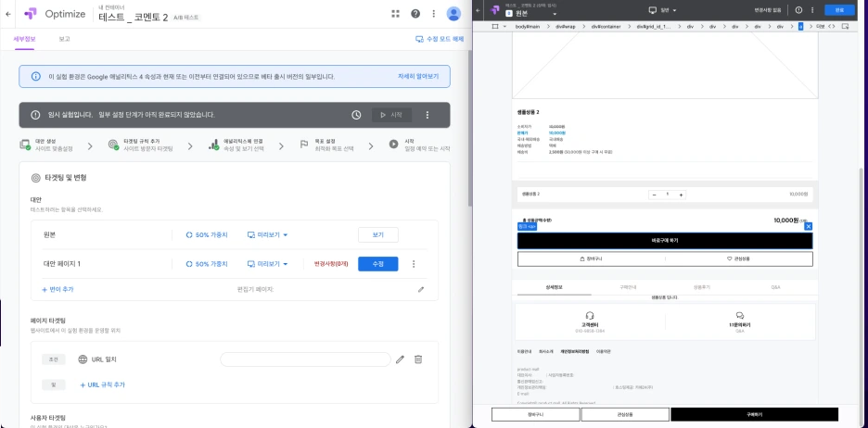
Task: Click + URL 규칙 추가
Action: pyautogui.click(x=102, y=384)
